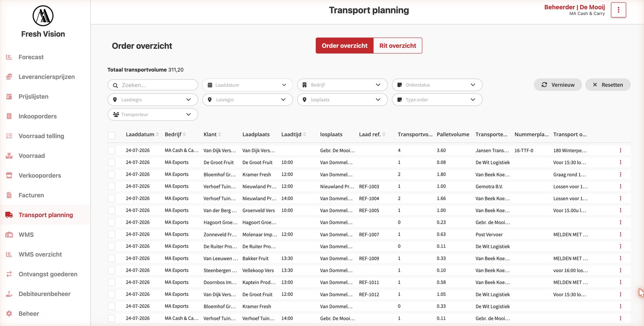Image resolution: width=644 pixels, height=326 pixels.
Task: Switch to the Order overzicht tab
Action: [x=345, y=46]
